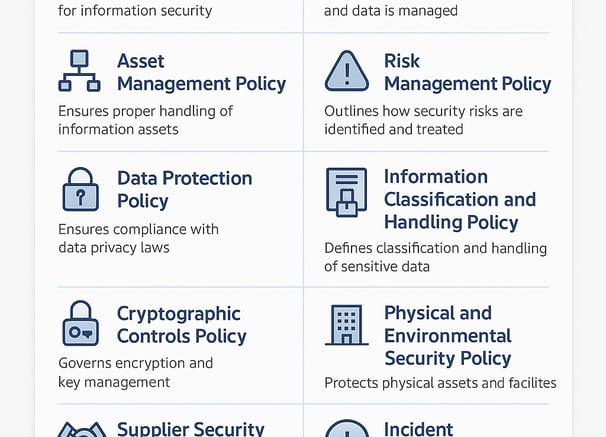
Task: Click 'Outlines how security risks are identified' description
Action: coord(424,120)
